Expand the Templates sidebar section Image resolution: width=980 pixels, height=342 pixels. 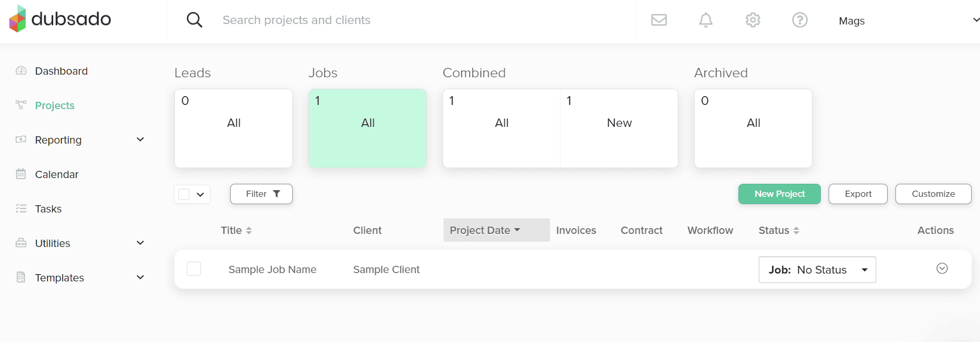(140, 277)
